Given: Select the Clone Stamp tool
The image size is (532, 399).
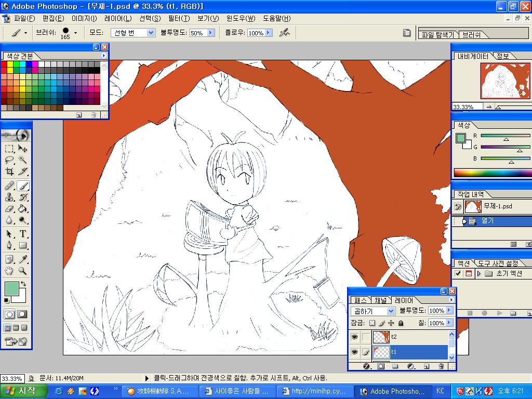Looking at the screenshot, I should [9, 197].
